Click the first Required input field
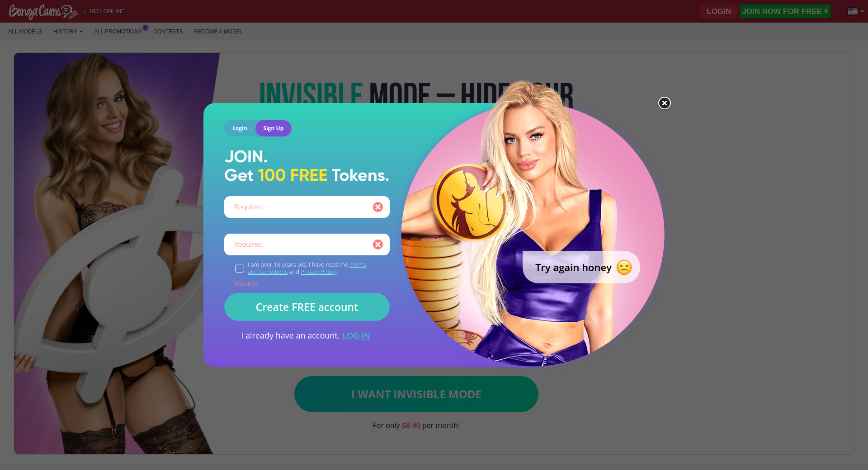The height and width of the screenshot is (470, 868). coord(307,207)
